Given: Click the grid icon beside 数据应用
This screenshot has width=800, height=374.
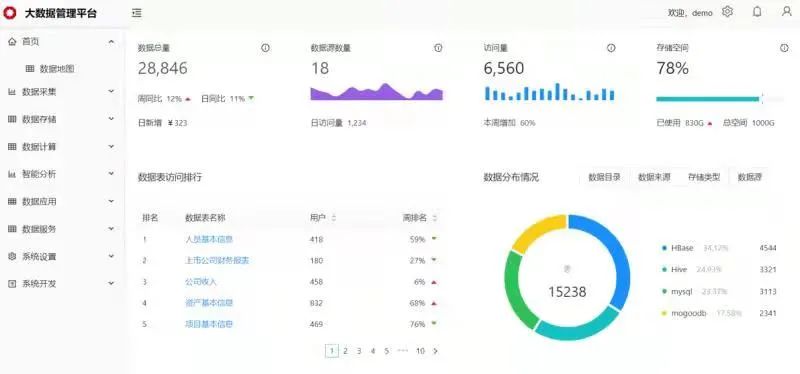Looking at the screenshot, I should coord(12,202).
